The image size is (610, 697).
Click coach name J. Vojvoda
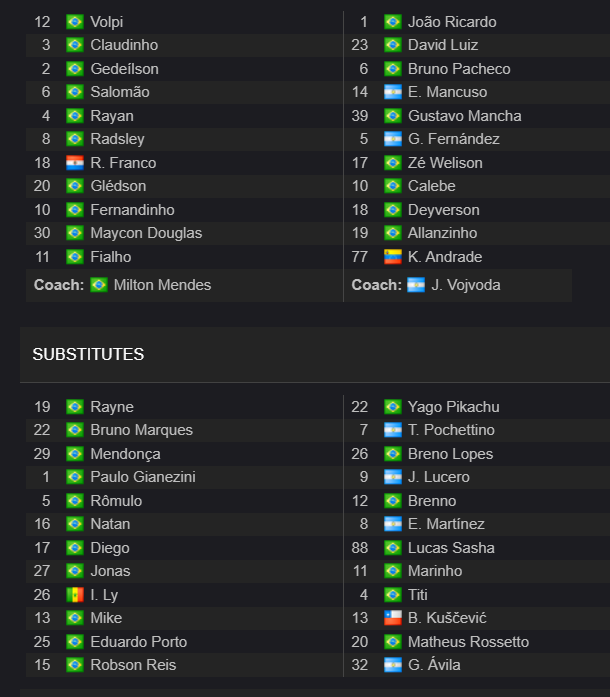[x=466, y=285]
